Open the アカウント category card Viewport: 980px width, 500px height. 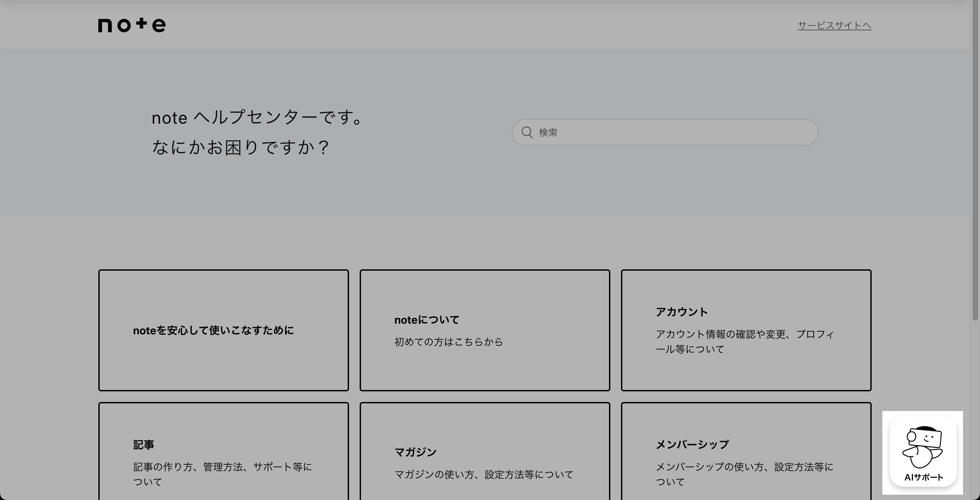point(746,330)
